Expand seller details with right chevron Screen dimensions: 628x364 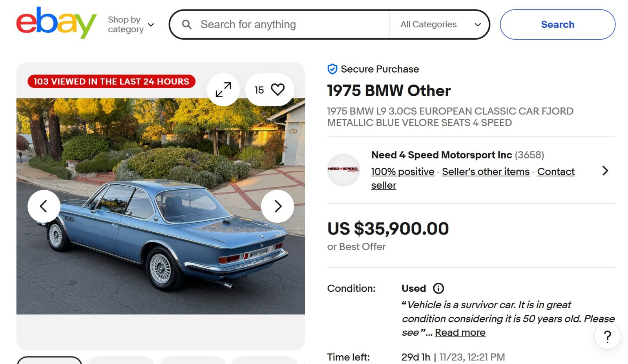(605, 171)
